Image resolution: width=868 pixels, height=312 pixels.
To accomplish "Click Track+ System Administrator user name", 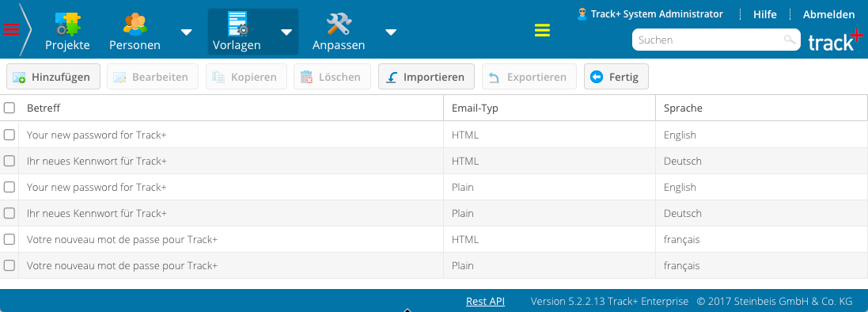I will 657,14.
